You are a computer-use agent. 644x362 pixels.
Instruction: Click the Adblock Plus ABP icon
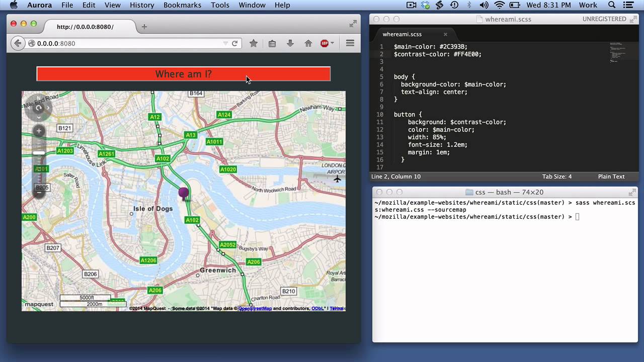(325, 43)
